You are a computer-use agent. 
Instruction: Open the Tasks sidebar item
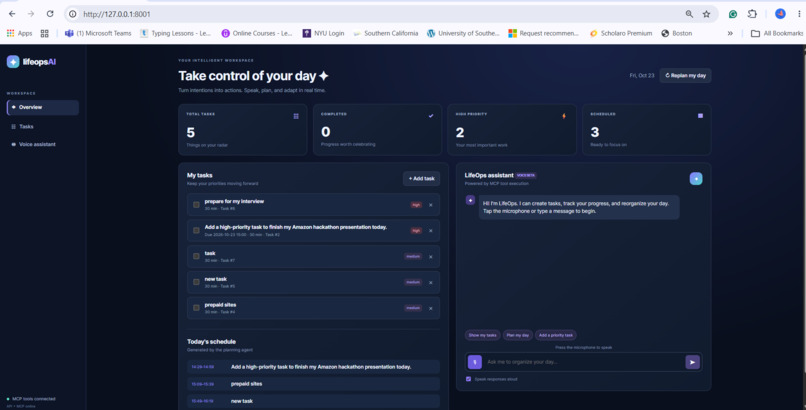point(43,126)
